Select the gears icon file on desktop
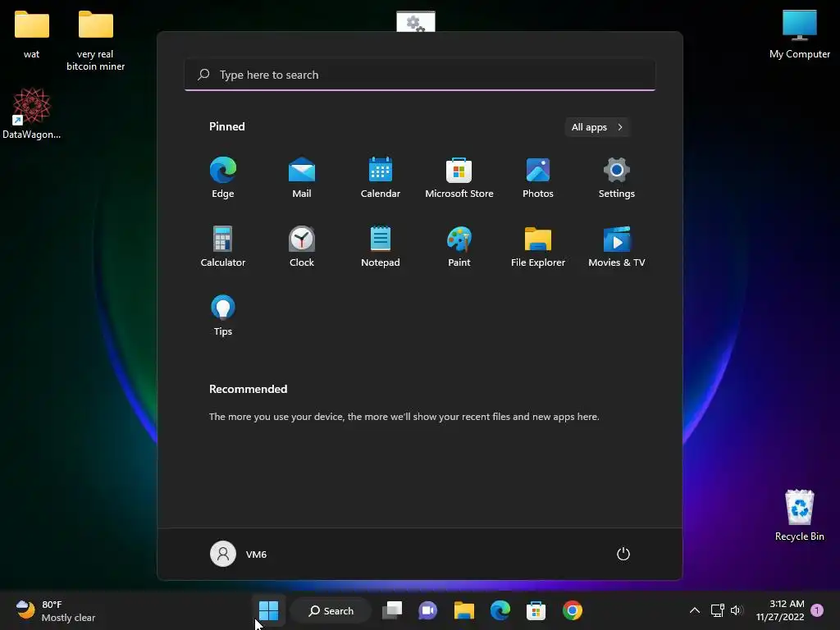840x630 pixels. (x=416, y=21)
